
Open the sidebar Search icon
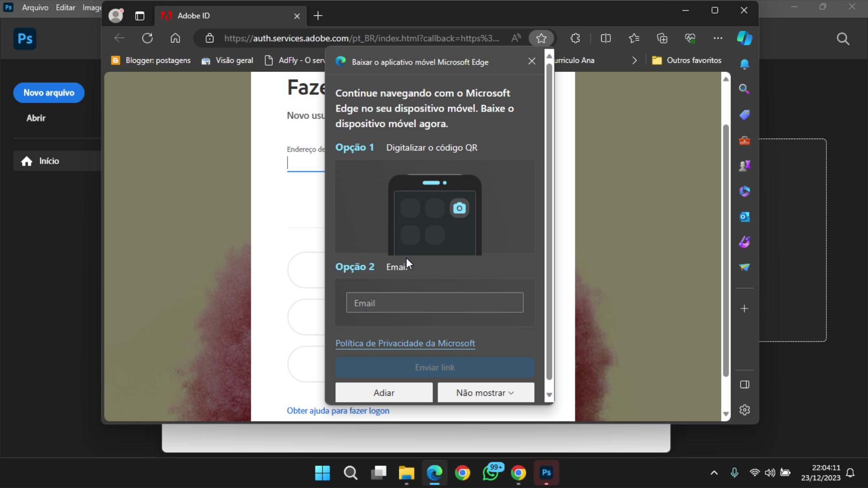745,89
